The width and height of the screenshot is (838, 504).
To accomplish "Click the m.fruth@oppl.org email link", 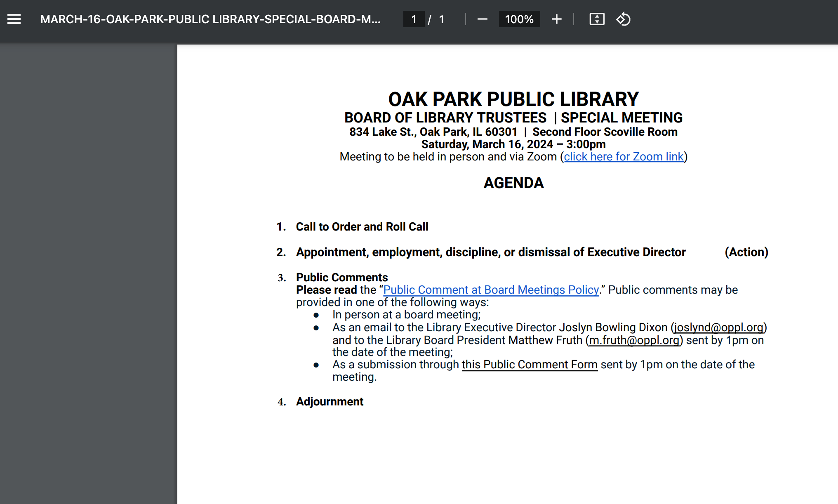I will pos(634,340).
